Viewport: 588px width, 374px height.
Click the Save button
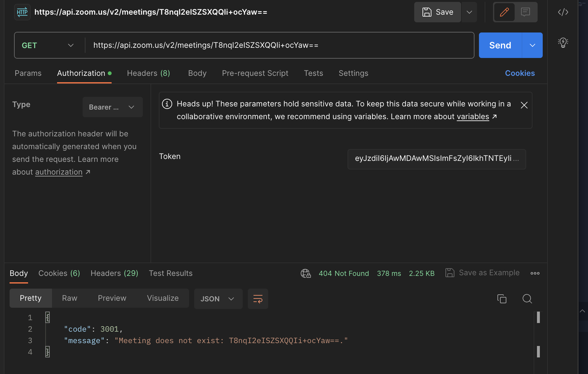pyautogui.click(x=437, y=12)
